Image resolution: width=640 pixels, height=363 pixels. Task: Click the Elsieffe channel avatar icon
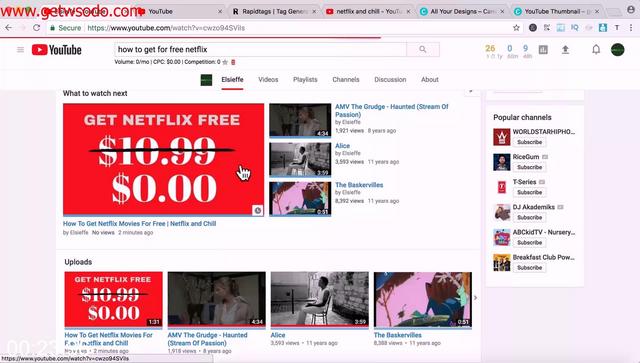[206, 80]
